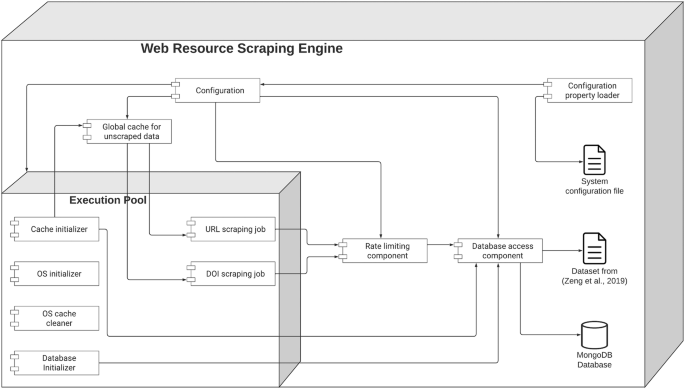The width and height of the screenshot is (685, 389).
Task: Click the MongoDB Database text label
Action: coord(594,360)
